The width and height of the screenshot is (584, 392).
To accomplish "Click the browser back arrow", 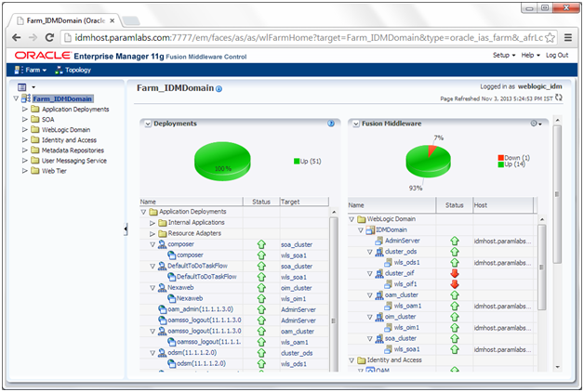I will [17, 37].
